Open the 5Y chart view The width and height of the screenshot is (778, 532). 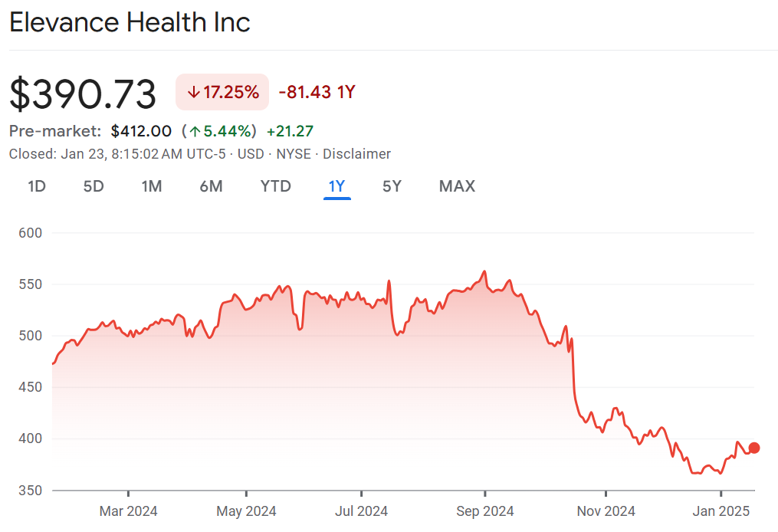(392, 186)
